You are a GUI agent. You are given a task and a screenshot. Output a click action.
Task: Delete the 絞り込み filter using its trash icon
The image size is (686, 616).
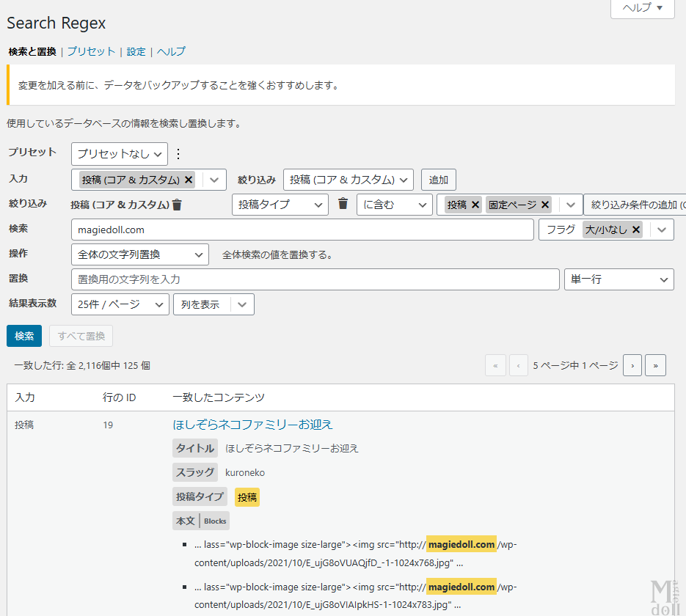(x=175, y=205)
